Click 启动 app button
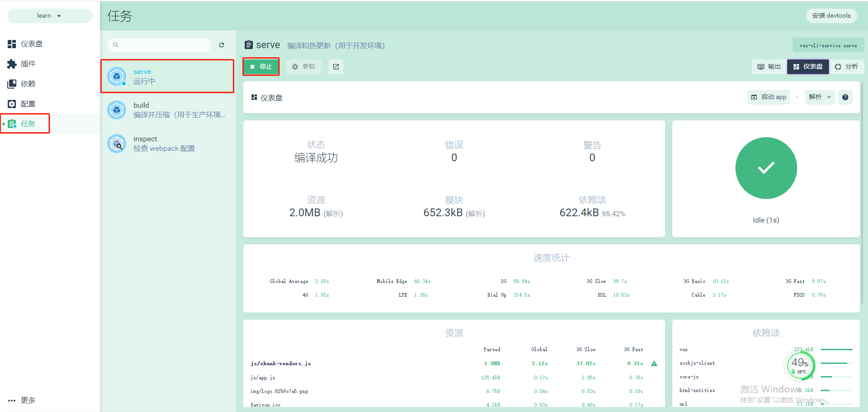Image resolution: width=868 pixels, height=412 pixels. 769,97
